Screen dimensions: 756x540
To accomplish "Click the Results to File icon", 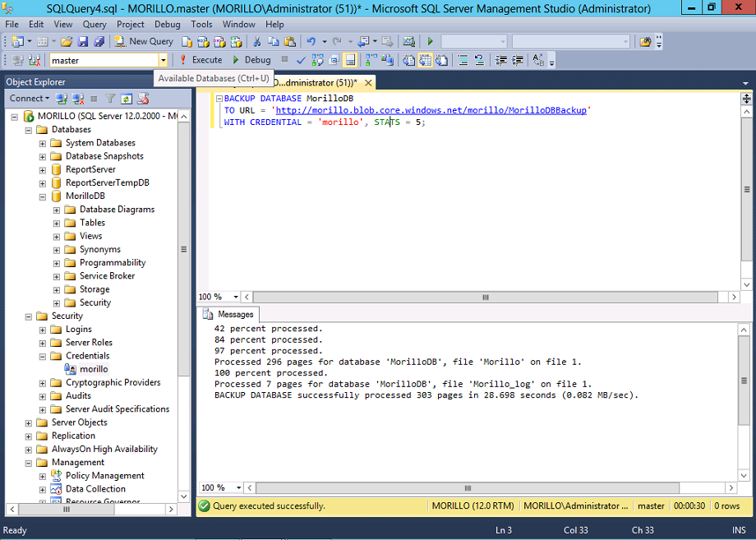I will [441, 60].
